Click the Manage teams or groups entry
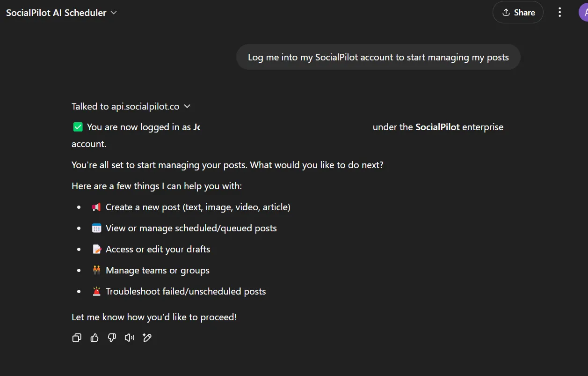Screen dimensions: 588x376 point(158,270)
